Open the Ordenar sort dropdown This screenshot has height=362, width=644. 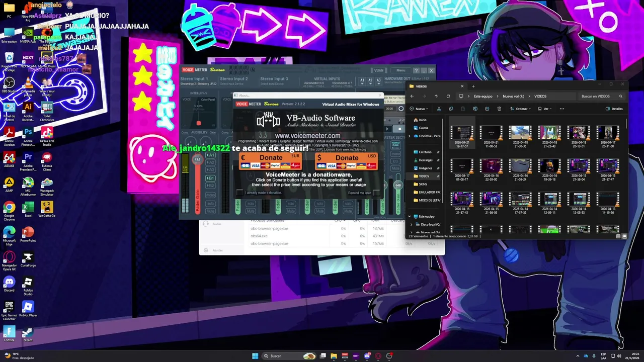(x=520, y=109)
